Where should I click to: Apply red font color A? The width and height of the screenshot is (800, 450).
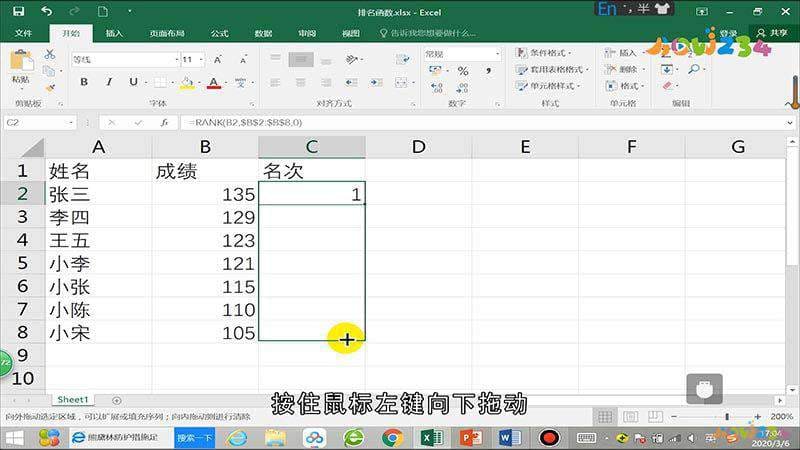[214, 82]
